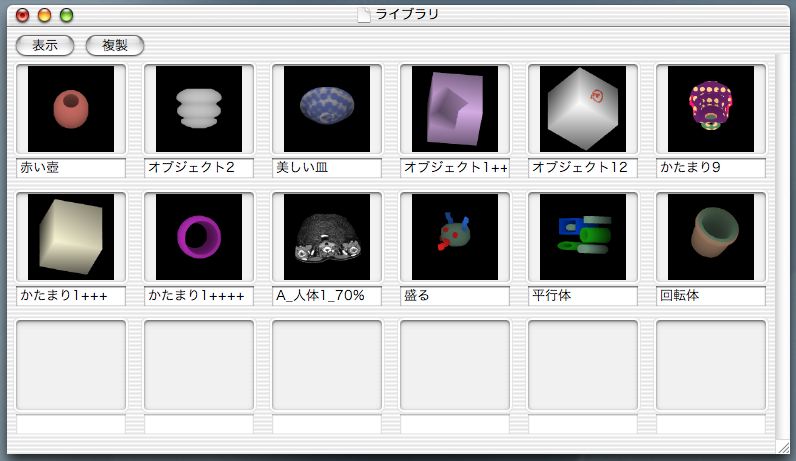Select the A_人体1_70% CT scan thumbnail
The height and width of the screenshot is (461, 796).
pos(327,237)
